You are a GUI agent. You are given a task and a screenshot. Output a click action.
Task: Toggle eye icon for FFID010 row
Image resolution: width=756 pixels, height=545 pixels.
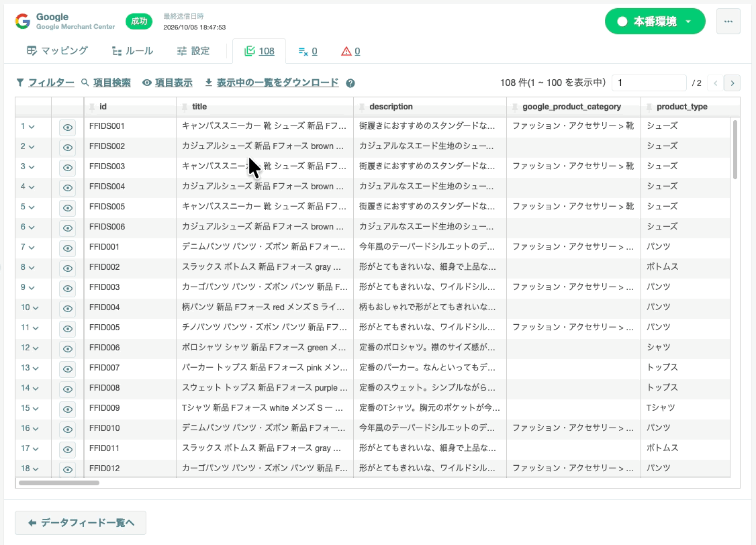click(68, 430)
